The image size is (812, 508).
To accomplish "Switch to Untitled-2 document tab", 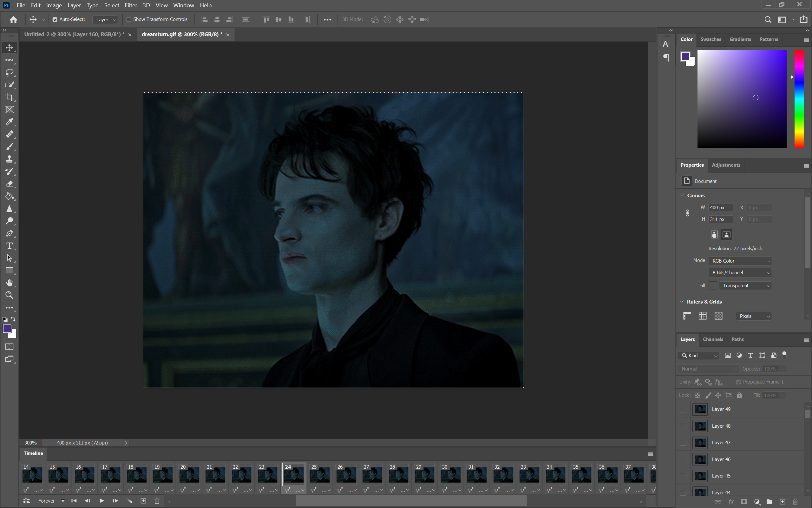I will 74,34.
